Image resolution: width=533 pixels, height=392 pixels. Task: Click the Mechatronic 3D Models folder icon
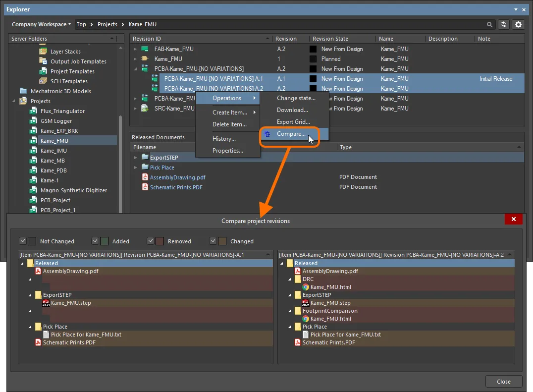23,91
